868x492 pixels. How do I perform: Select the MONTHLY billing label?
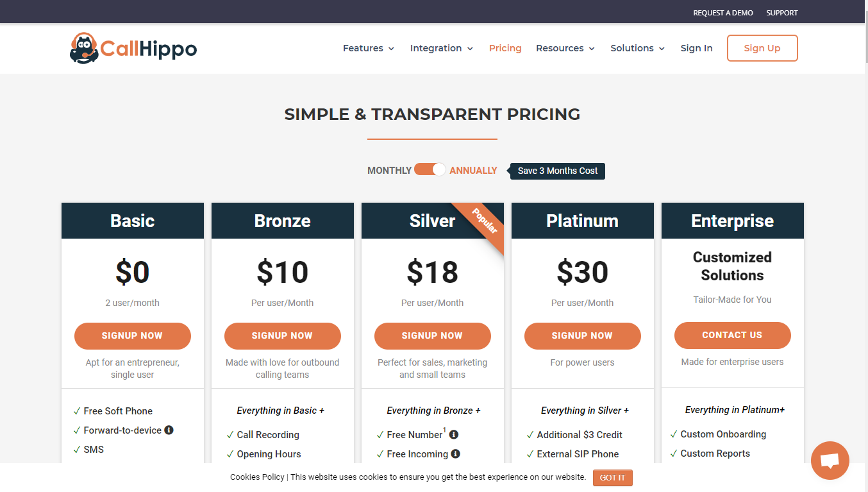pyautogui.click(x=389, y=171)
